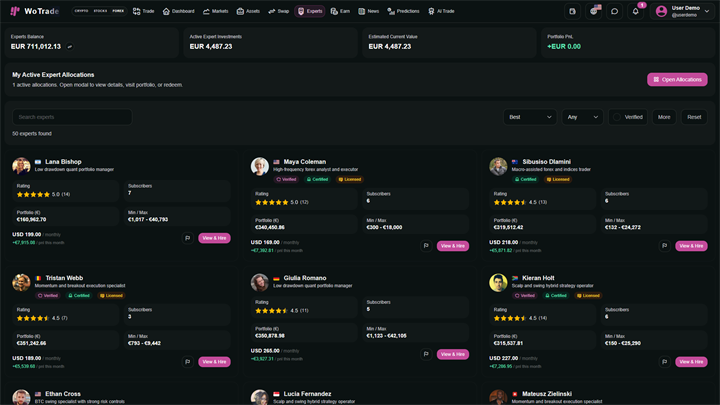The height and width of the screenshot is (405, 720).
Task: Click the language globe flag icon
Action: point(594,11)
